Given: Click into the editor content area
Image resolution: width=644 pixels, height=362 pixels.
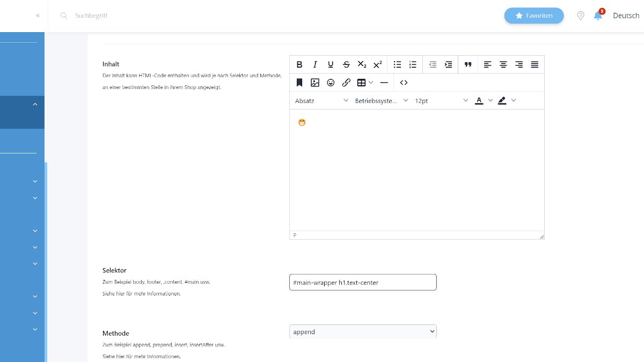Looking at the screenshot, I should point(417,171).
